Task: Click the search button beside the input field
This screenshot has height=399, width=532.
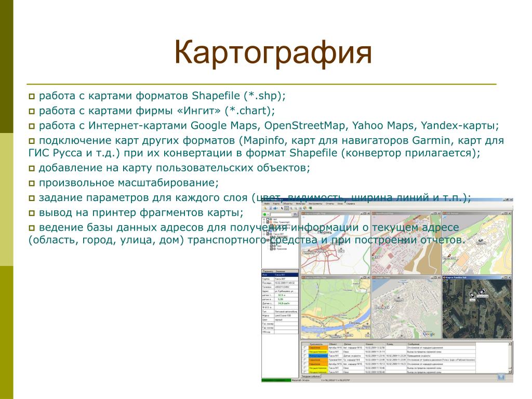Action: pyautogui.click(x=295, y=214)
